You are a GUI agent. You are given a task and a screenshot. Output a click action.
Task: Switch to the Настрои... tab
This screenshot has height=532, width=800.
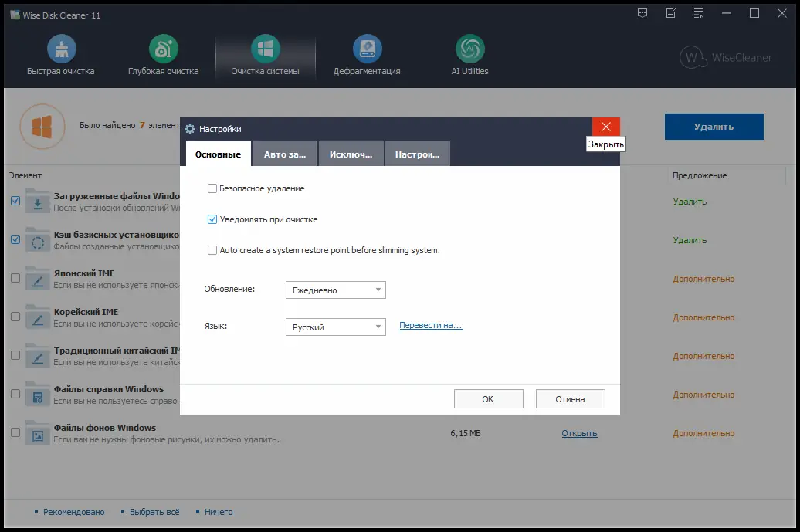click(x=417, y=154)
